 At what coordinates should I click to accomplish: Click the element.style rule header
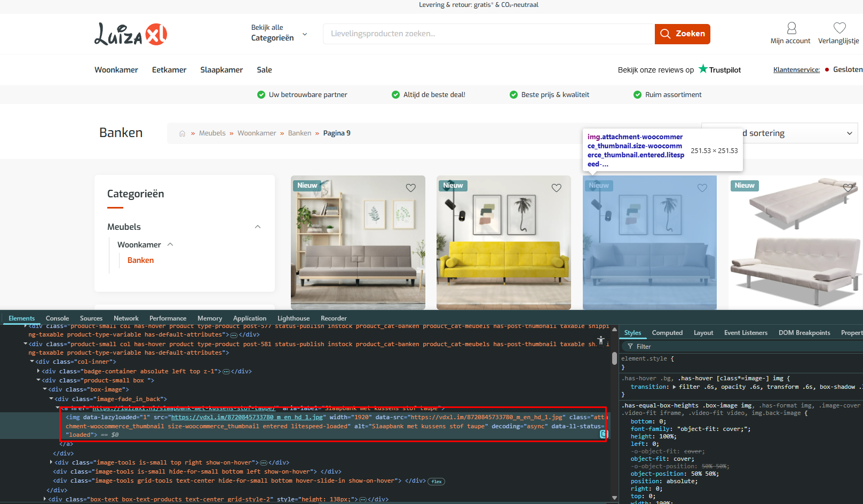tap(647, 359)
